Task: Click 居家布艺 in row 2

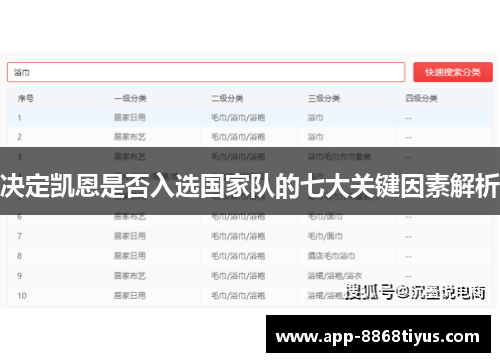Action: pos(130,137)
